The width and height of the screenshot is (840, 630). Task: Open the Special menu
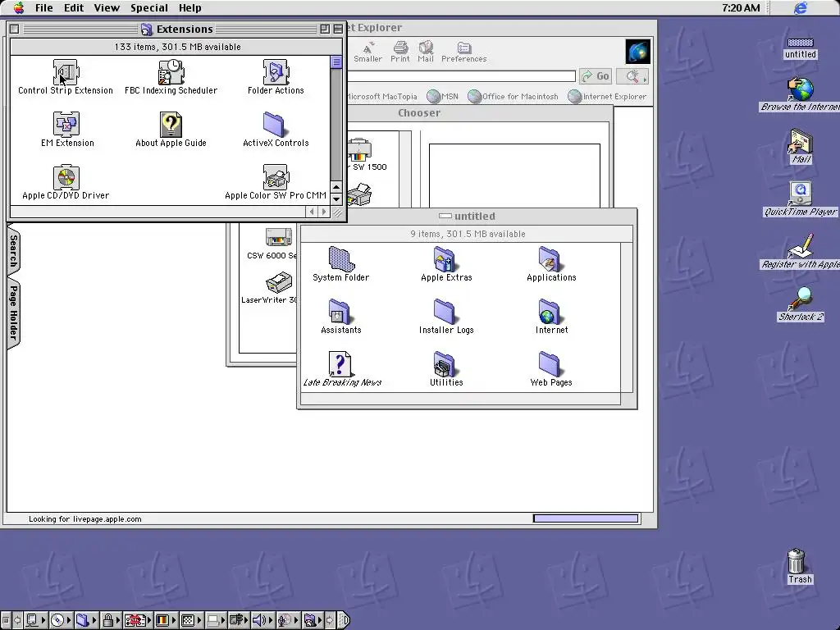[x=149, y=8]
